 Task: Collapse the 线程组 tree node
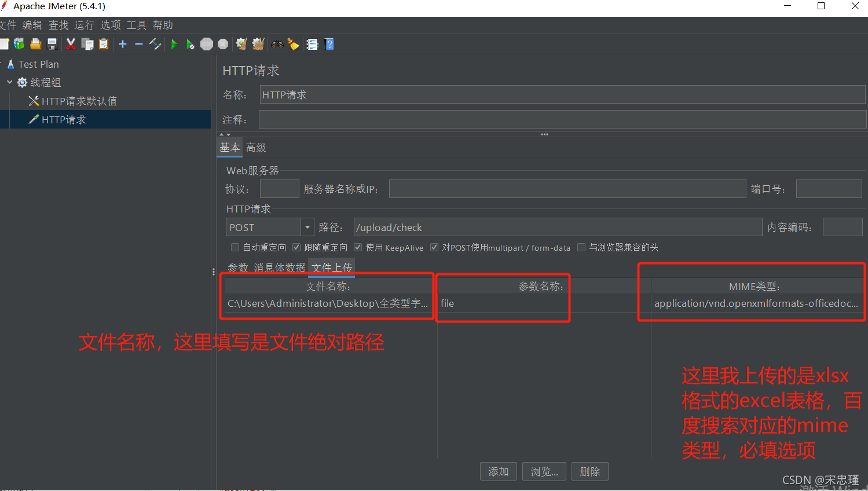(x=10, y=82)
